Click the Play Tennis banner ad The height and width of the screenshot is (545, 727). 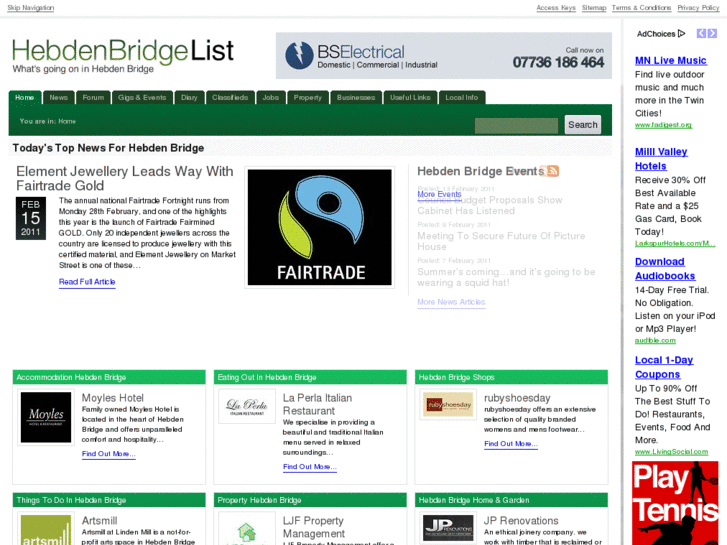[675, 503]
